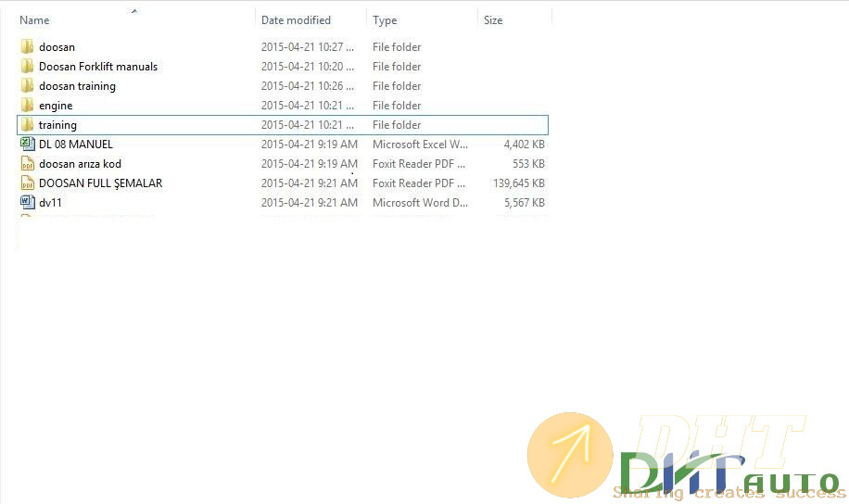Viewport: 849px width, 504px height.
Task: Click the date cell of engine folder
Action: [x=308, y=106]
